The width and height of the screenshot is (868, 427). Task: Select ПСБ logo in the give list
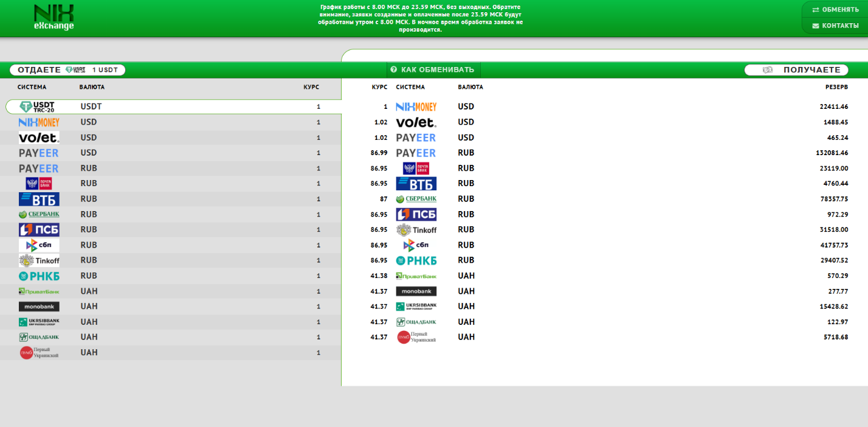tap(39, 230)
